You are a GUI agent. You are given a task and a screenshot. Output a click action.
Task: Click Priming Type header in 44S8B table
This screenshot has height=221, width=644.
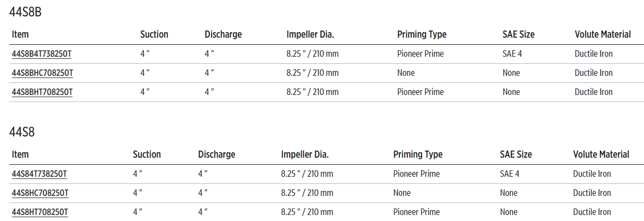point(422,34)
